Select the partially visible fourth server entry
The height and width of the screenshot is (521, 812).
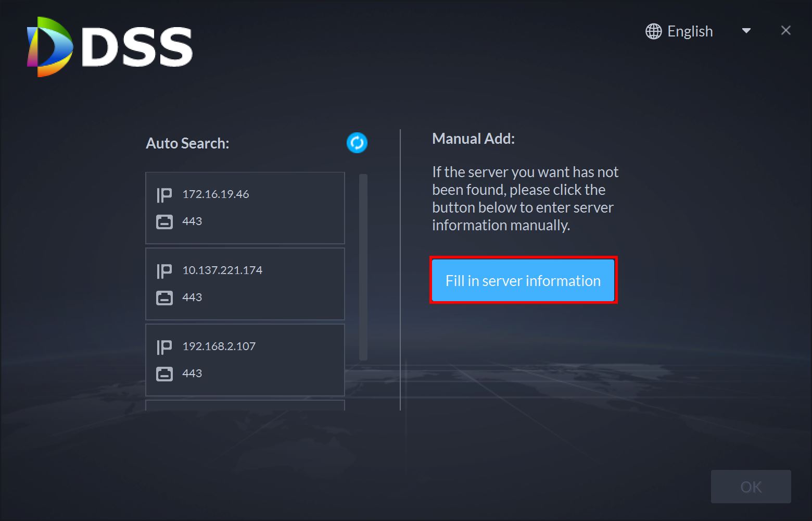(245, 405)
